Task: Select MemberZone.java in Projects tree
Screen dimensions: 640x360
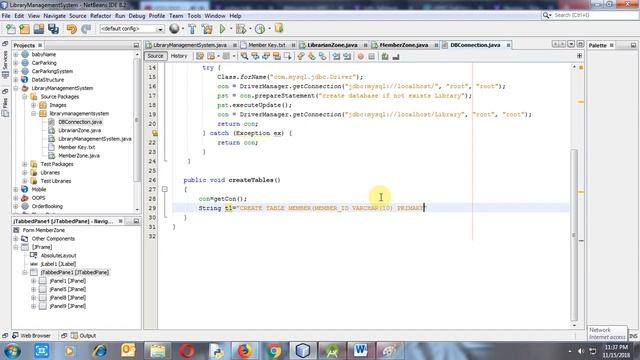Action: 79,156
